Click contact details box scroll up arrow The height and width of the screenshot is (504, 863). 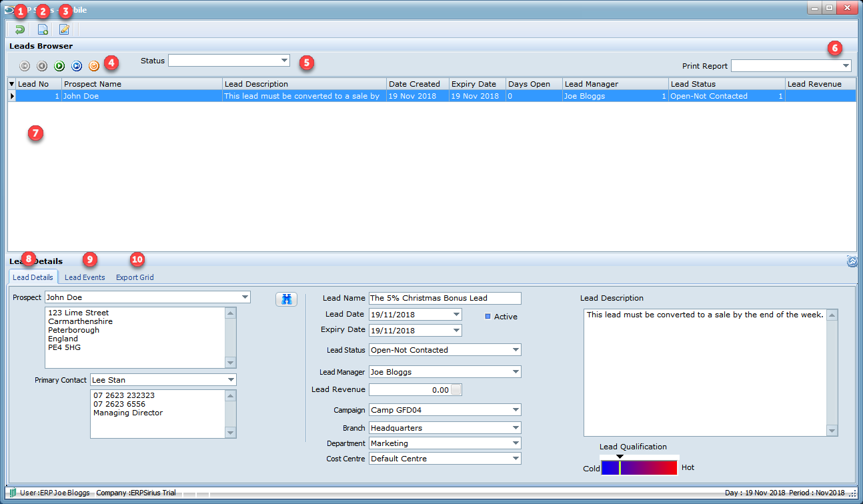231,395
